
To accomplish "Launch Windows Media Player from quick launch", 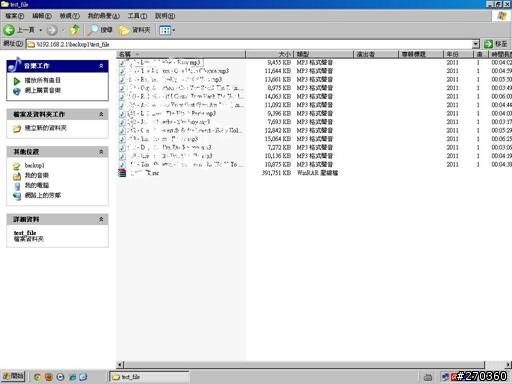I will click(x=60, y=377).
